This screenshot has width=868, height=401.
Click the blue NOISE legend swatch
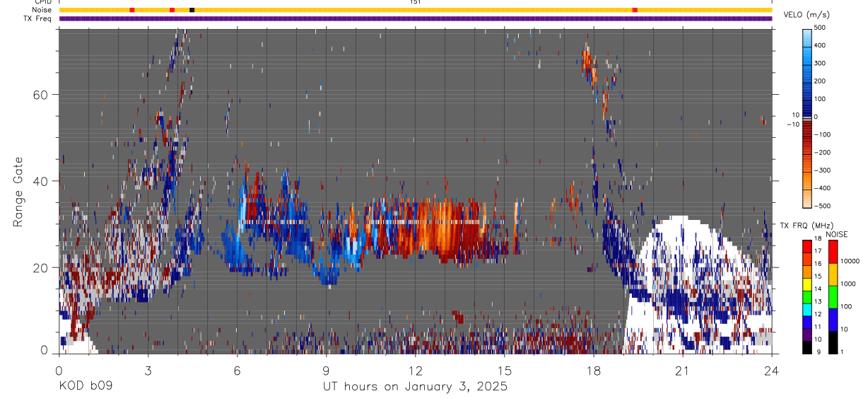(832, 319)
